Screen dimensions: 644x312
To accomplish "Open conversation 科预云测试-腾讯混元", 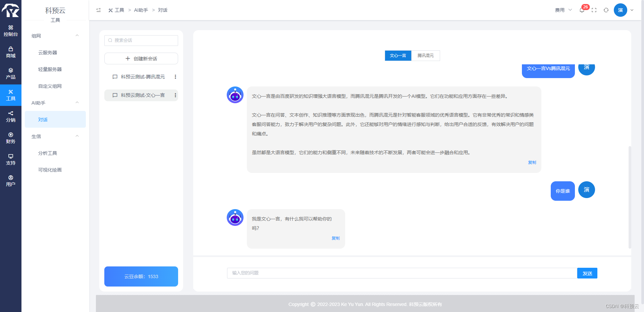I will coord(141,77).
